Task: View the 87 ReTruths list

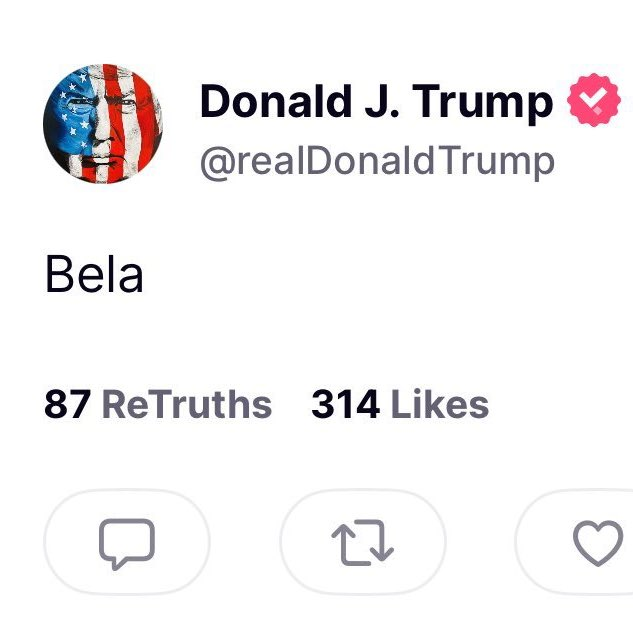Action: coord(158,405)
